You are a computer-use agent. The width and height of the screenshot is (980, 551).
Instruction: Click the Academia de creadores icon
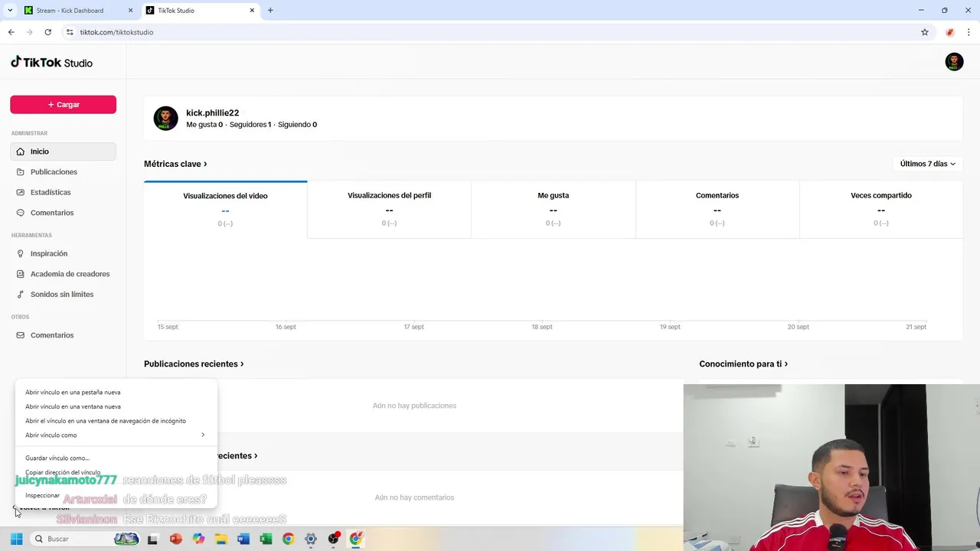21,274
